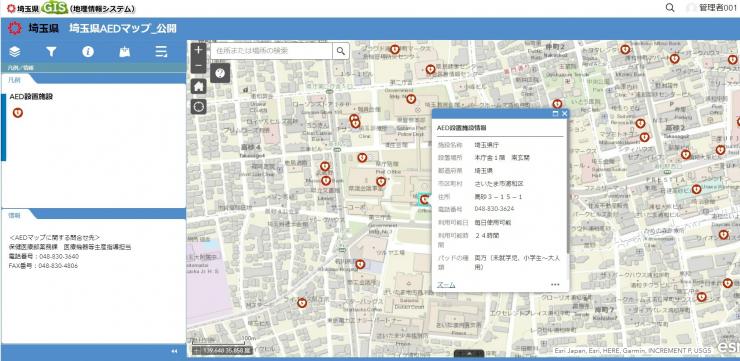Click the 電話番号:048-830-3640 line

43,256
